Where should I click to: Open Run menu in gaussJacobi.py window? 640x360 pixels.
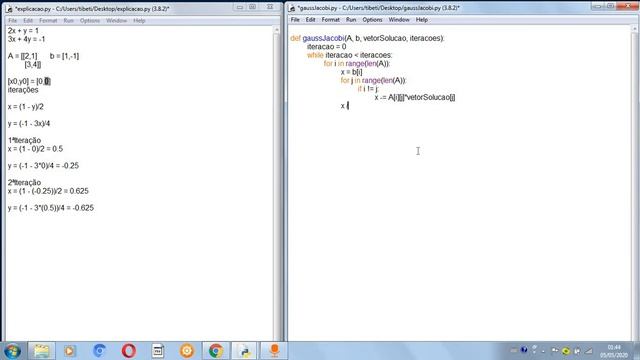(x=351, y=20)
